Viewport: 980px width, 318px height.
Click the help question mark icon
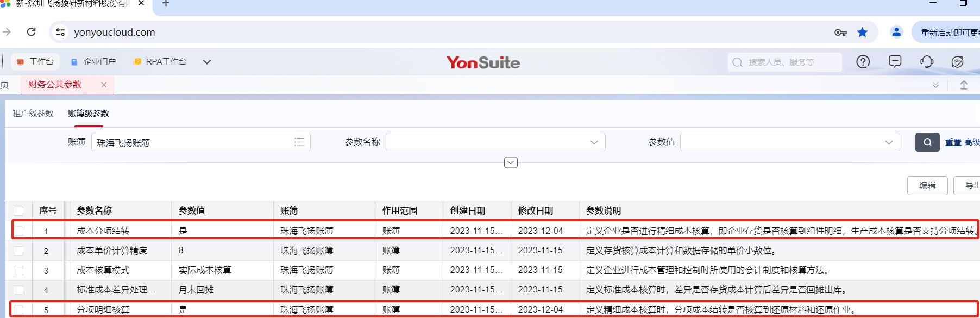click(x=863, y=62)
